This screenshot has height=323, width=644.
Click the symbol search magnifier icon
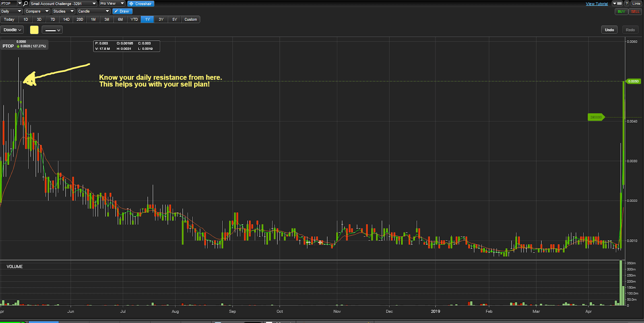tap(26, 4)
